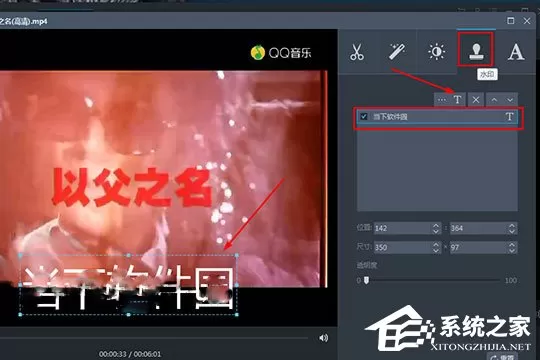The width and height of the screenshot is (540, 360).
Task: Click the .mp4 file name in title bar
Action: coord(23,21)
